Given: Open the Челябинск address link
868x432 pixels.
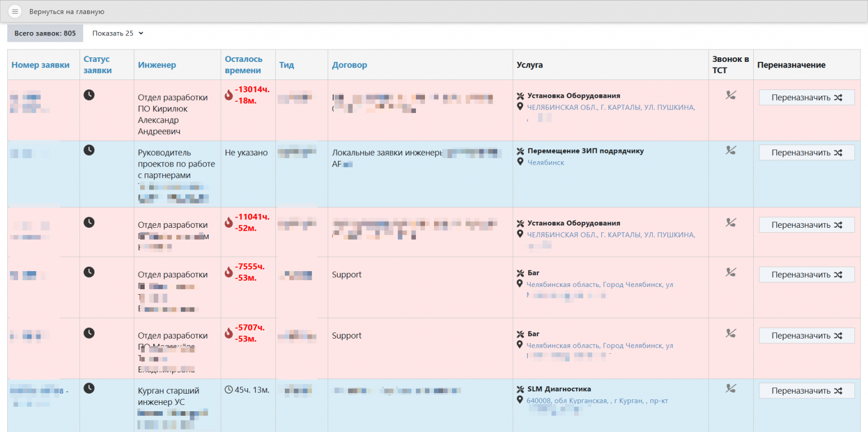Looking at the screenshot, I should 545,163.
